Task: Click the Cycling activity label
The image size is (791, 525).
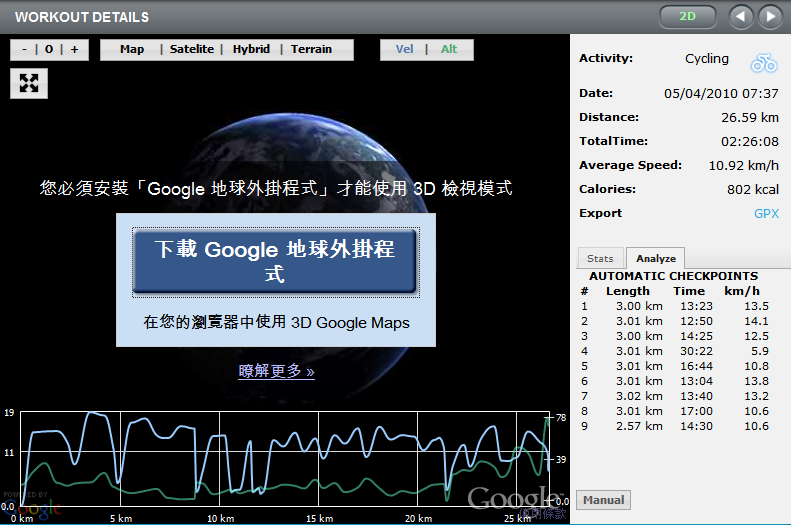Action: pyautogui.click(x=707, y=59)
